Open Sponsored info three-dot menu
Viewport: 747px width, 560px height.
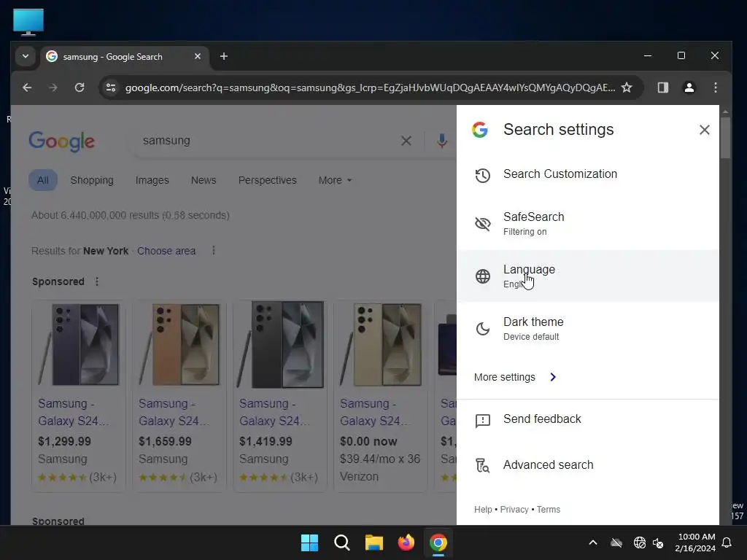pyautogui.click(x=97, y=281)
